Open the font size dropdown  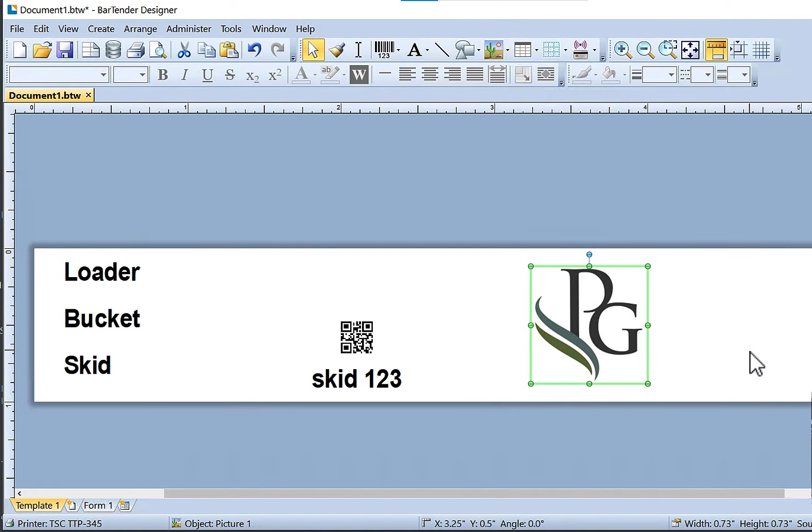(143, 75)
